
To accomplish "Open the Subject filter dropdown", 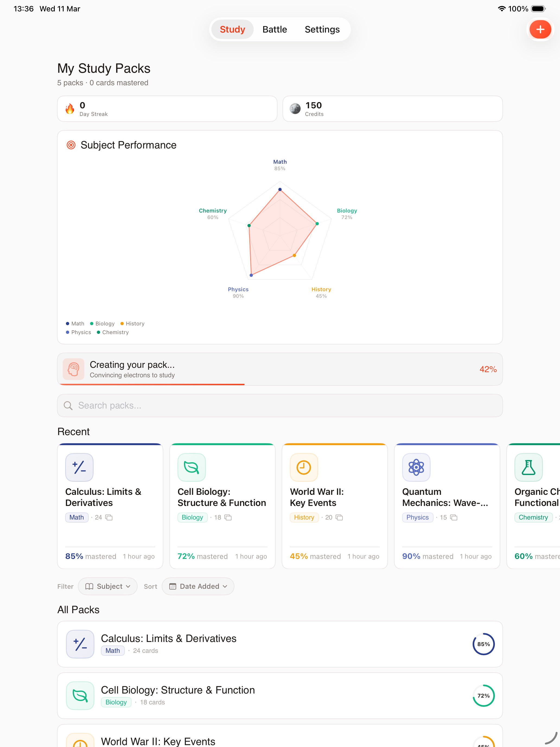I will (x=107, y=586).
